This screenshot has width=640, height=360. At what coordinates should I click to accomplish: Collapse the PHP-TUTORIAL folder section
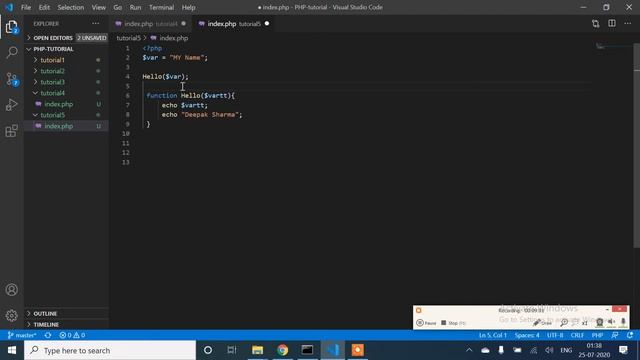pyautogui.click(x=67, y=49)
